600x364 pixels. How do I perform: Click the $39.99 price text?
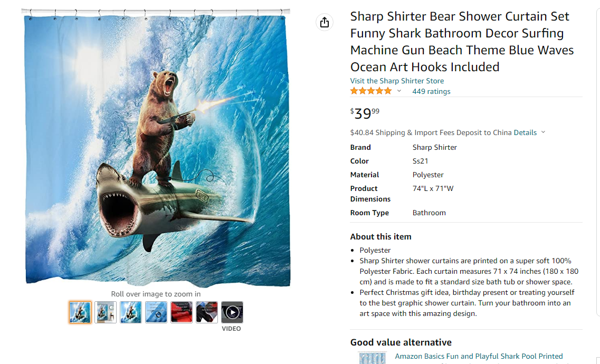[x=365, y=113]
